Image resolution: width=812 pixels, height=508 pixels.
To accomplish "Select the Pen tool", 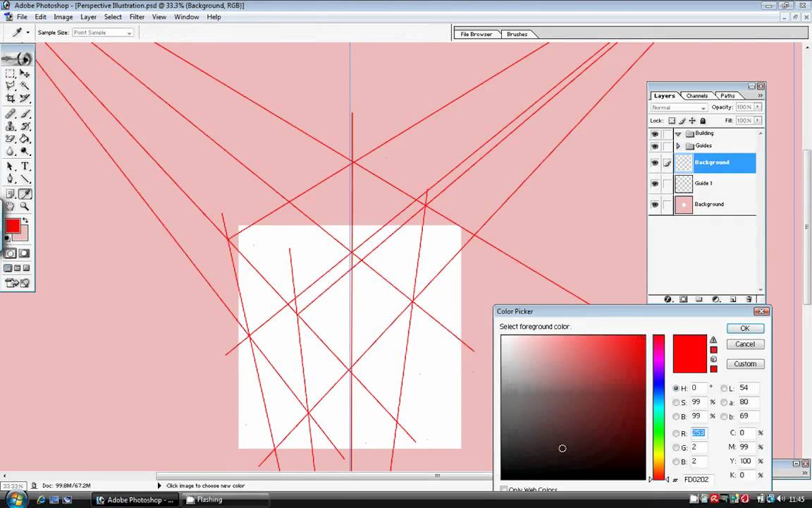I will 10,179.
